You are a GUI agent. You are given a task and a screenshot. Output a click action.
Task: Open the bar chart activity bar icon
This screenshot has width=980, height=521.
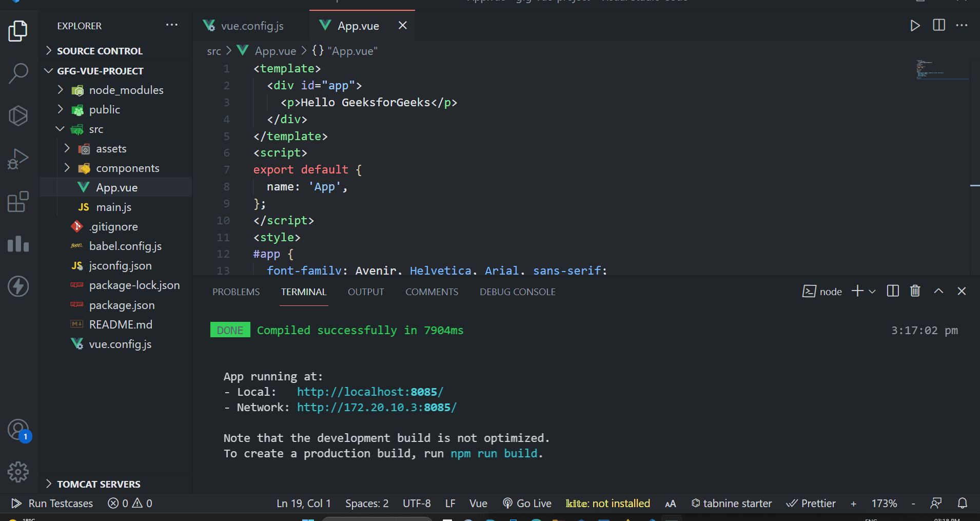click(x=18, y=244)
